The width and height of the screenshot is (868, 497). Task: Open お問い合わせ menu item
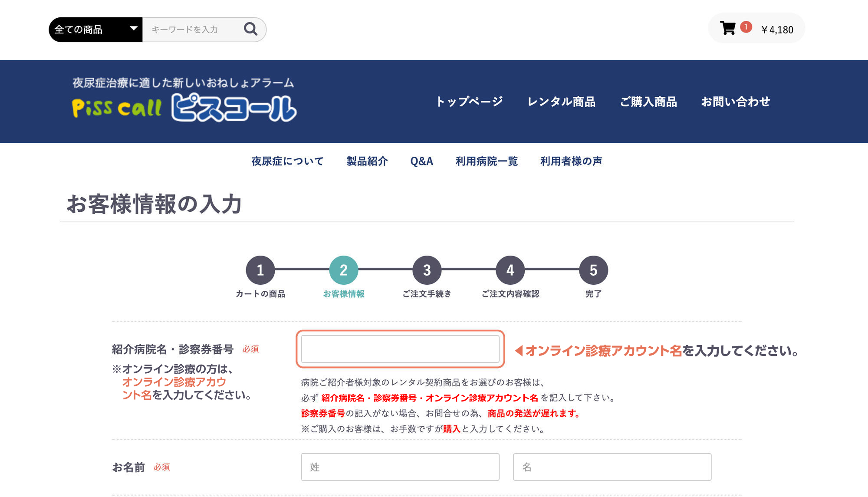[x=736, y=102]
